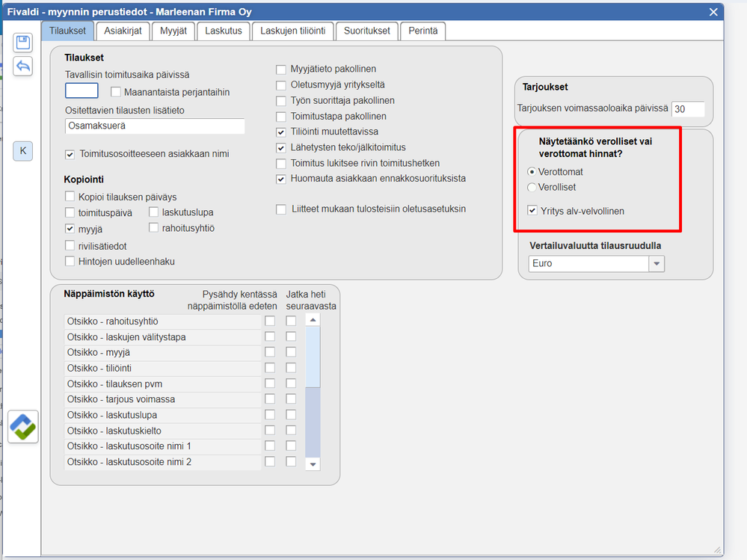Click the save diskette icon
Viewport: 747px width, 560px height.
(x=23, y=43)
